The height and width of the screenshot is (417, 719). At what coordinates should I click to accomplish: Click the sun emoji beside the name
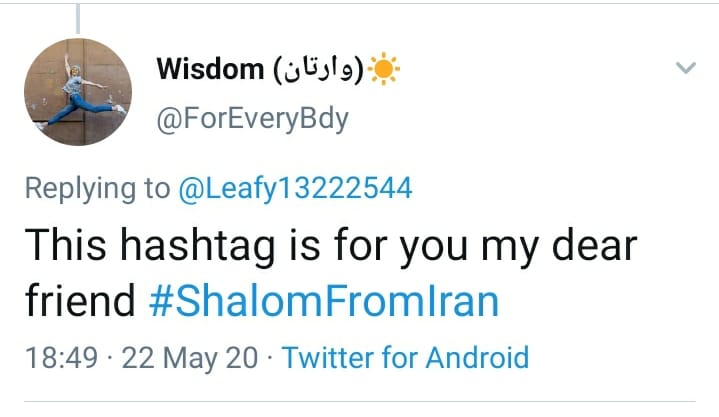[383, 68]
